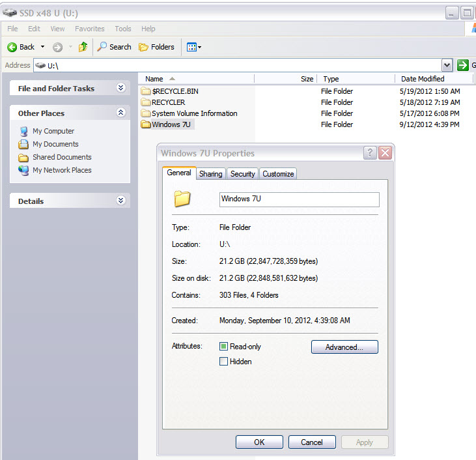The width and height of the screenshot is (476, 460).
Task: Sort by Type column header
Action: click(356, 79)
